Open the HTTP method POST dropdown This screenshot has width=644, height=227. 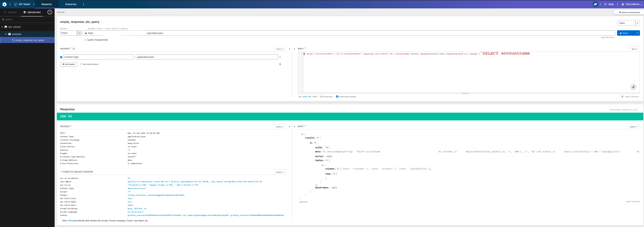(79, 33)
